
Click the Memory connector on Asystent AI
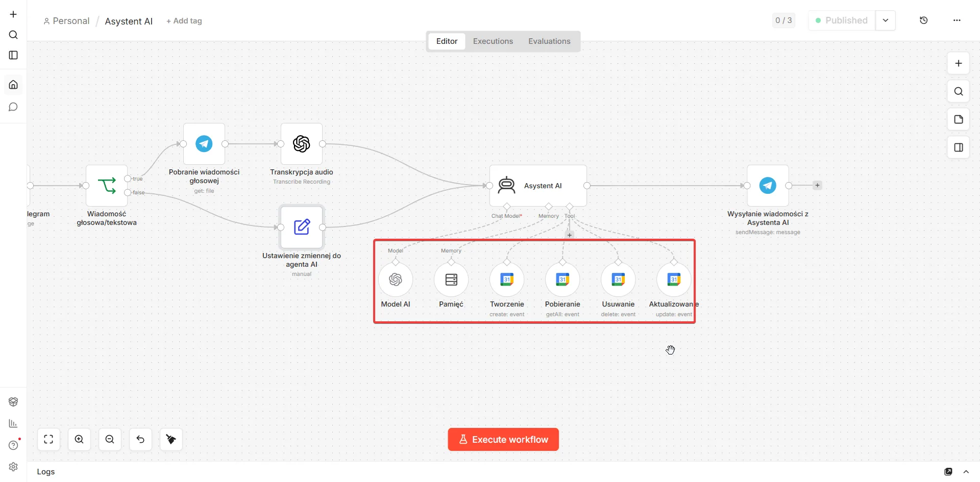pyautogui.click(x=549, y=207)
